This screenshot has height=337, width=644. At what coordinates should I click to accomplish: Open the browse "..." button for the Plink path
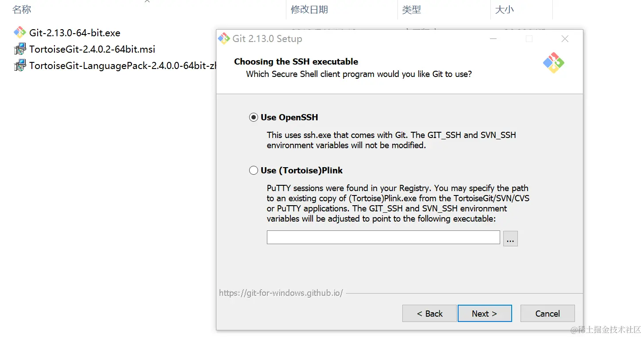[x=510, y=238]
